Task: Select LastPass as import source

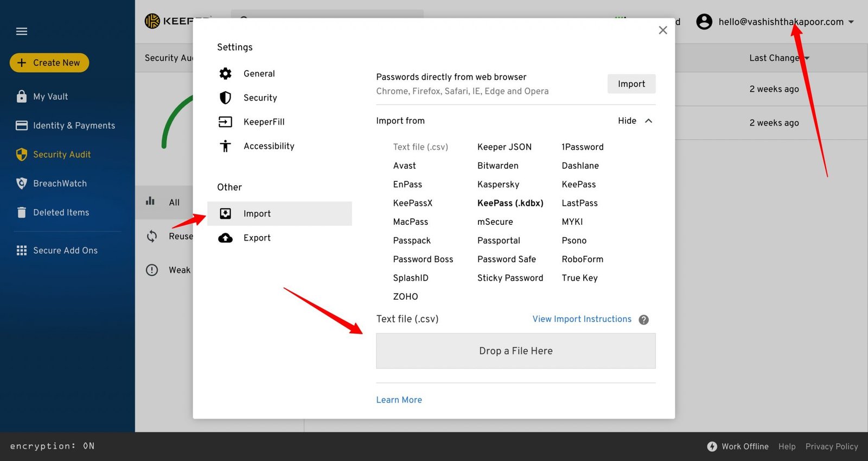Action: 579,203
